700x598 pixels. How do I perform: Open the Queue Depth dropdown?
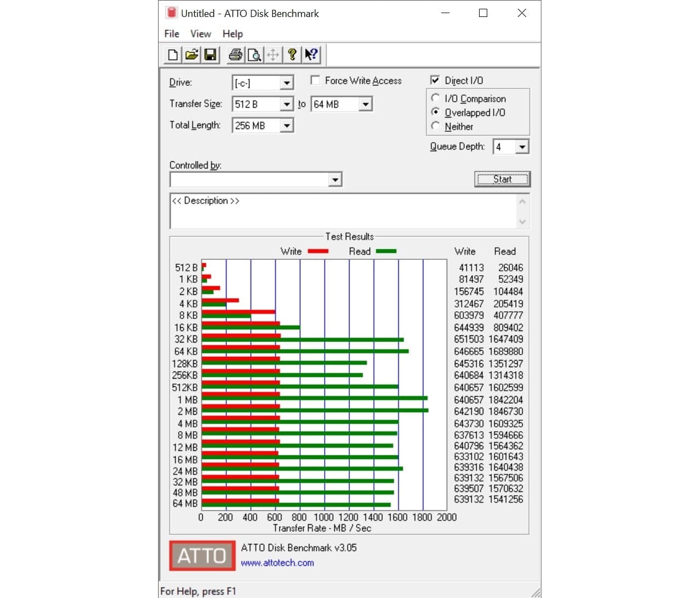coord(522,147)
